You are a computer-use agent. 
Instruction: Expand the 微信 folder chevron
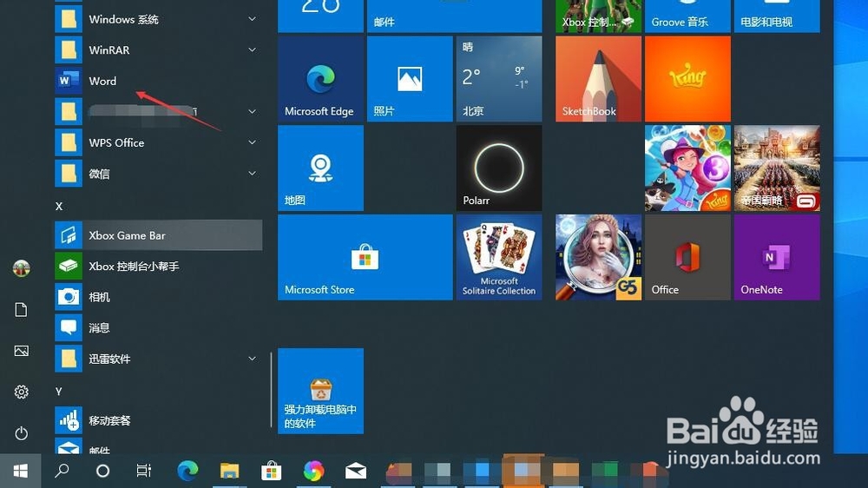point(252,174)
